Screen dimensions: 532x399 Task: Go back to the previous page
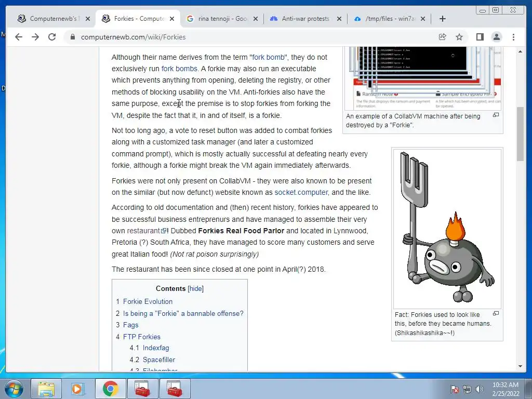[x=19, y=37]
